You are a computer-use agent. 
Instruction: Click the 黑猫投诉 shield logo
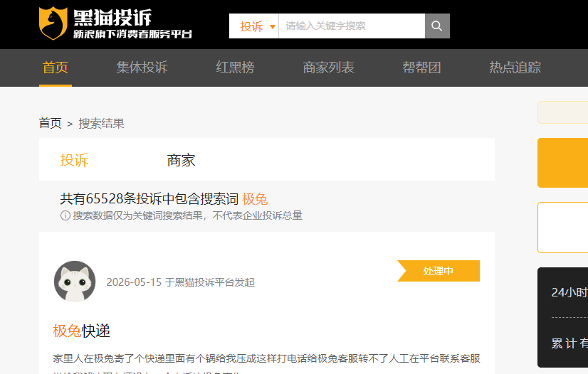[53, 23]
